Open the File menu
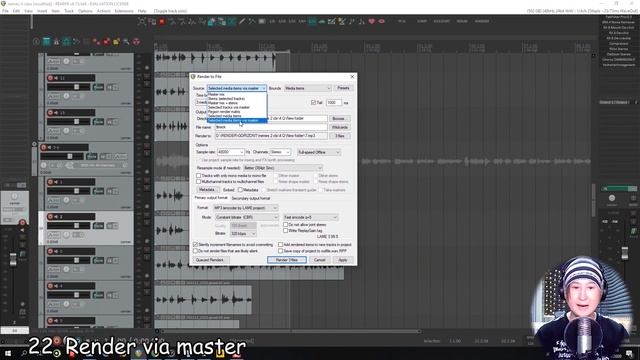The image size is (640, 360). pos(5,11)
